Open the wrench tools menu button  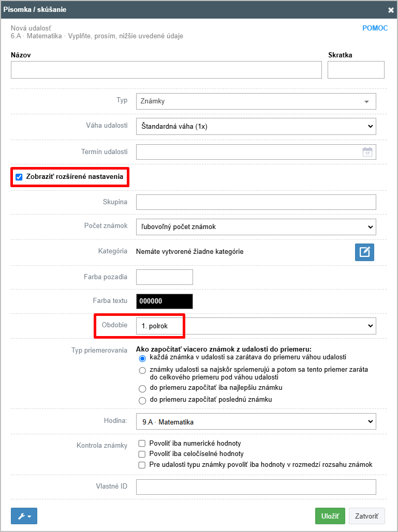pos(24,516)
